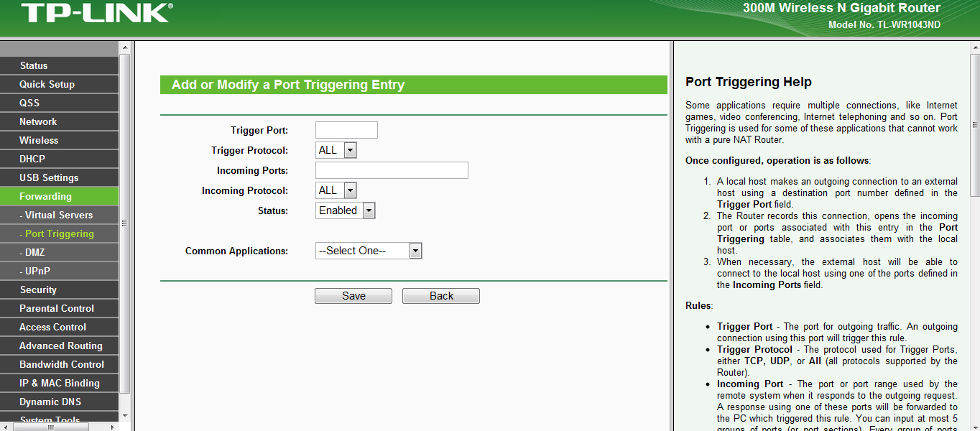Click sidebar vertical scrollbar thumb

pos(125,223)
